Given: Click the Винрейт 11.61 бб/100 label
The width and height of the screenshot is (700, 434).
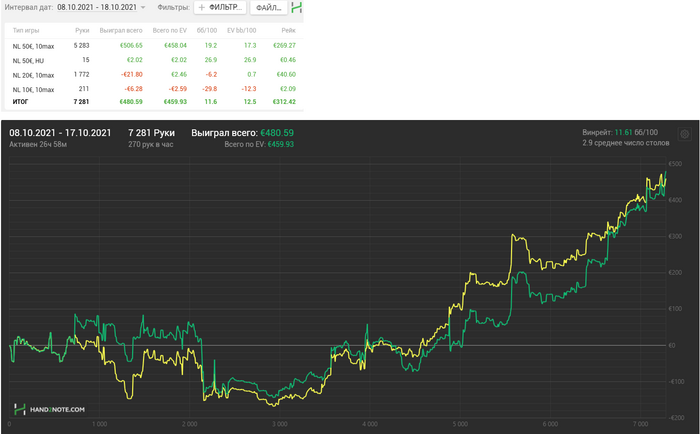Looking at the screenshot, I should (x=620, y=132).
